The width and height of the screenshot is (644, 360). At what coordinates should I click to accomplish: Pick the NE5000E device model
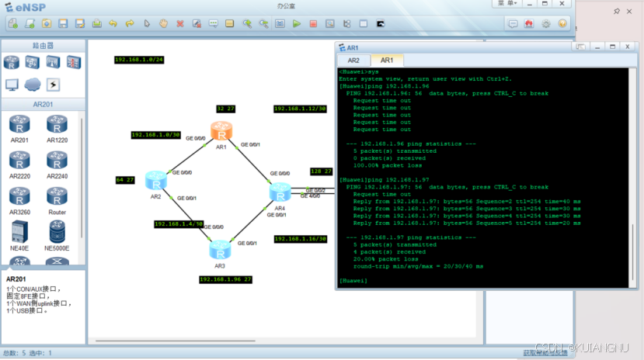click(57, 236)
